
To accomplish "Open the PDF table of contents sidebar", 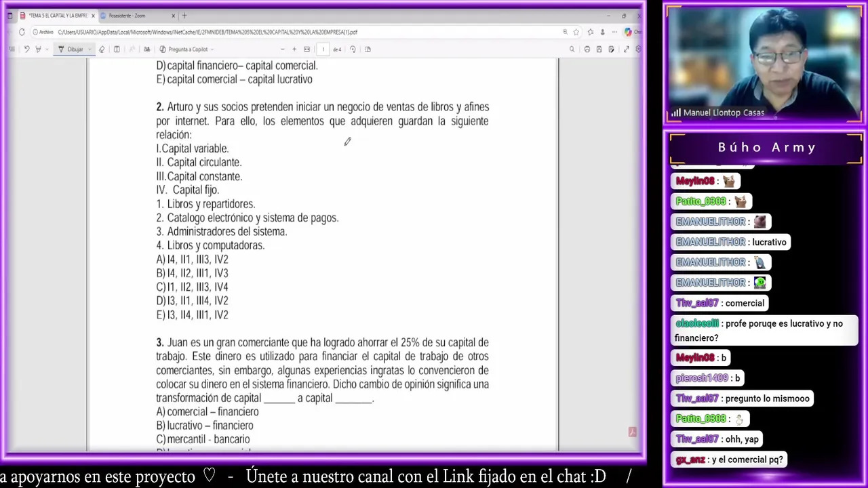I will click(12, 49).
